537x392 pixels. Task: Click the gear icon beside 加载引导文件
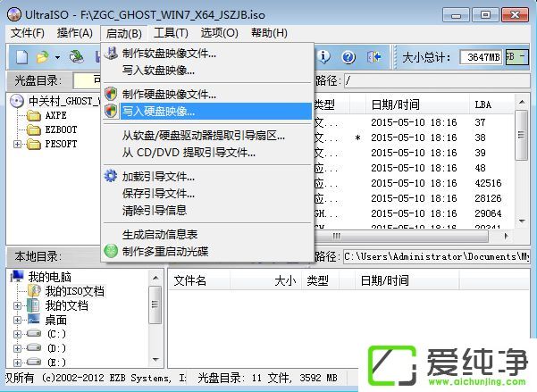(x=111, y=176)
